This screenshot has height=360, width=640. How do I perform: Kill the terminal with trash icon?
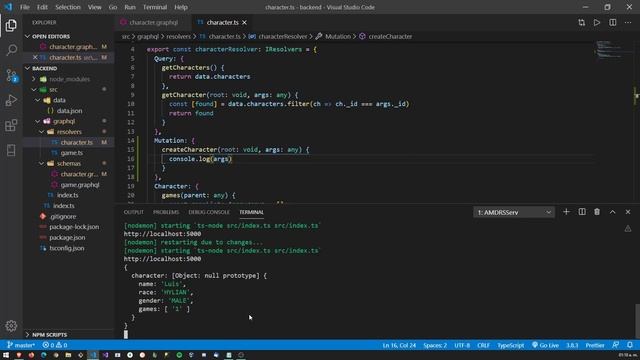click(x=597, y=212)
